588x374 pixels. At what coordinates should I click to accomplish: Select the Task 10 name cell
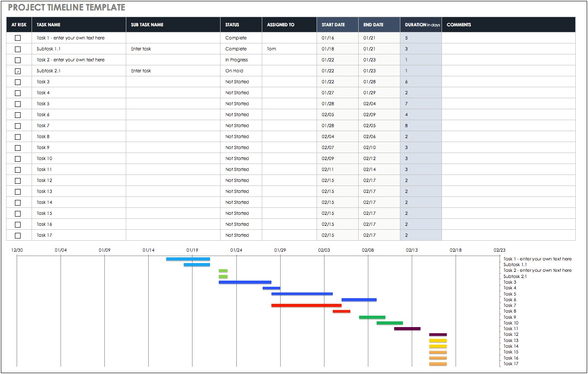tap(79, 158)
